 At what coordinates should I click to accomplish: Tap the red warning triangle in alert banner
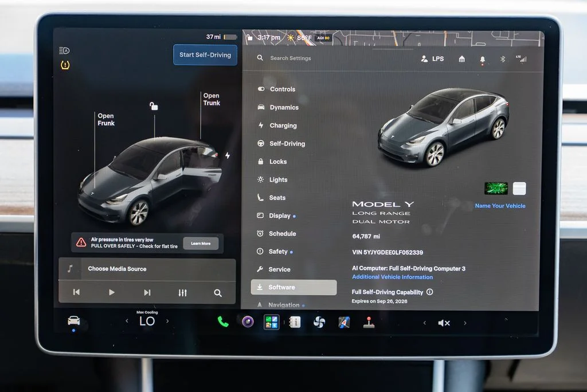81,242
